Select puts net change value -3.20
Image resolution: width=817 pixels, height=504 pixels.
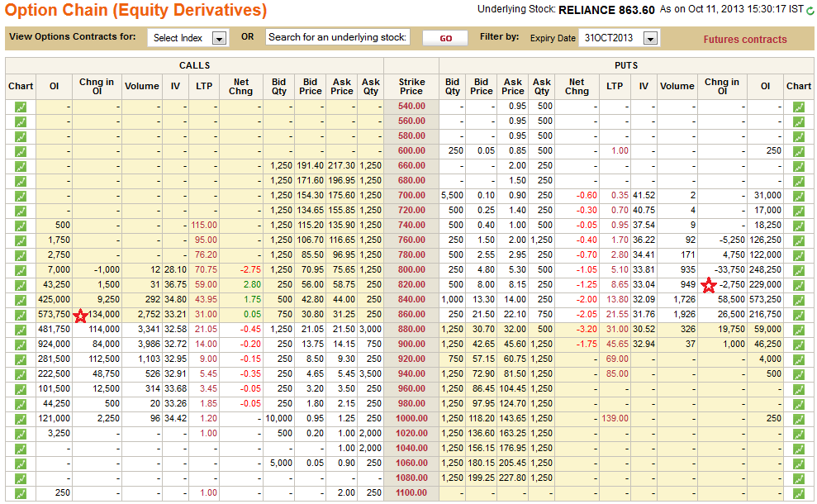pyautogui.click(x=587, y=330)
